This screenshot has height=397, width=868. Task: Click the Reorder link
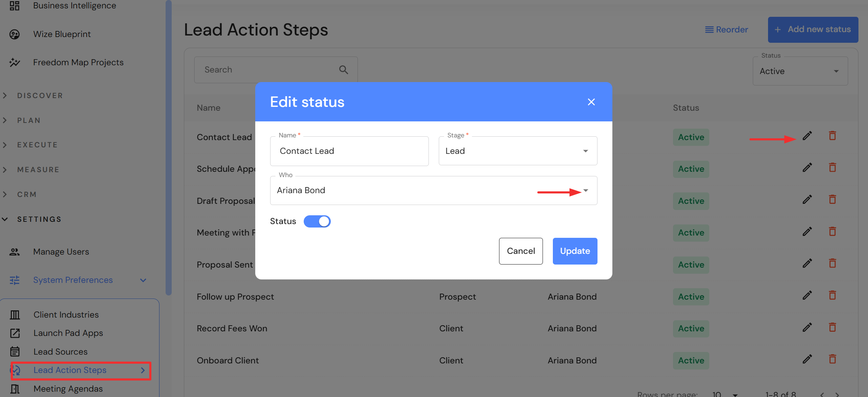coord(726,30)
